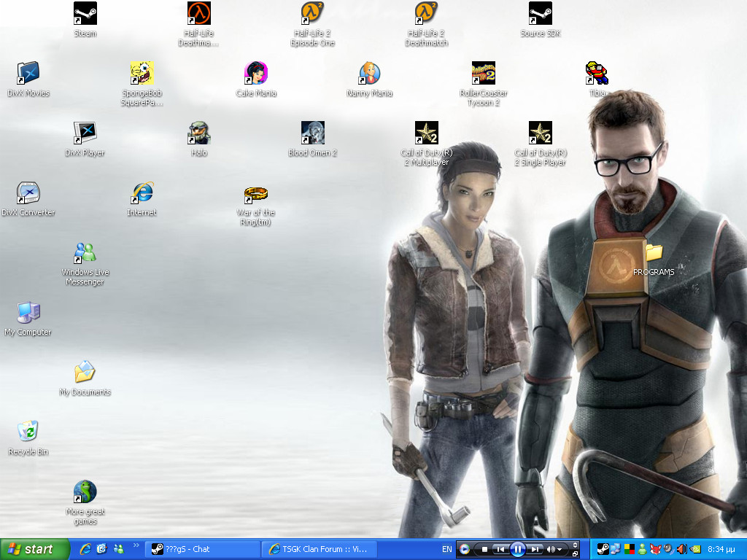Open the EN language bar selector

point(446,549)
